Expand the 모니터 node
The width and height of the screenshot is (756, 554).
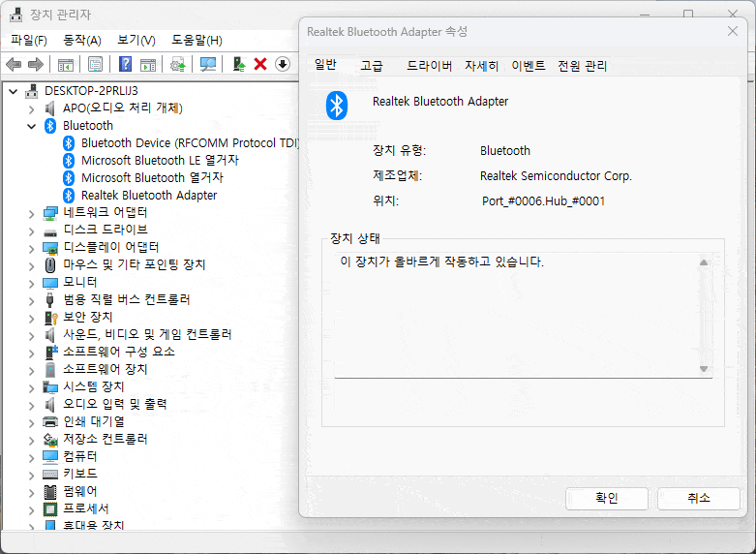point(32,283)
